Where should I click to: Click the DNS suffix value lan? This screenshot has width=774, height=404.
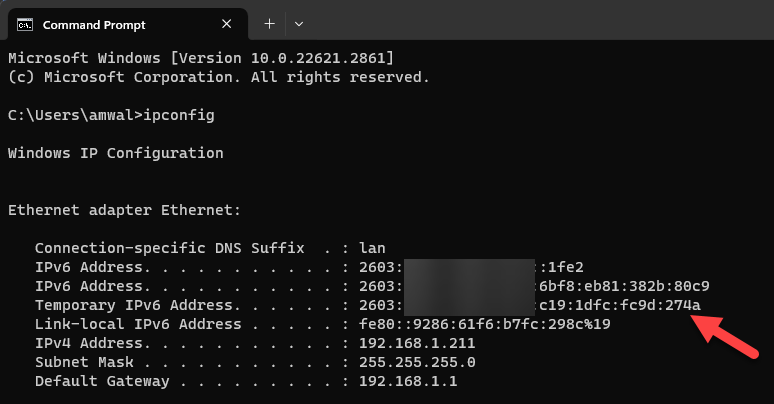point(373,248)
